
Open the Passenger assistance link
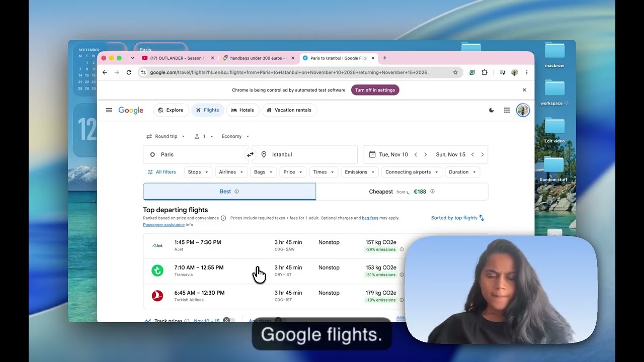(164, 225)
